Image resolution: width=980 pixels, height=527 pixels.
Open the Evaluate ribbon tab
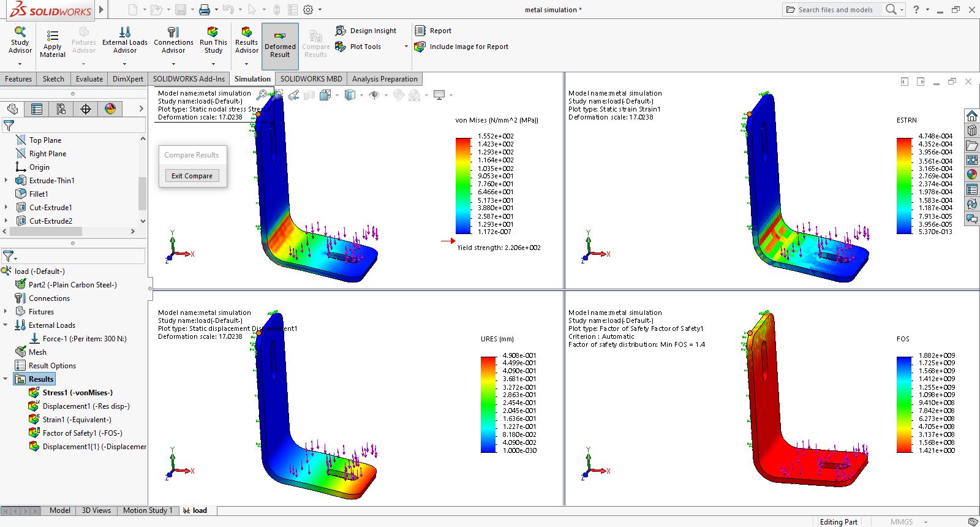pos(89,79)
